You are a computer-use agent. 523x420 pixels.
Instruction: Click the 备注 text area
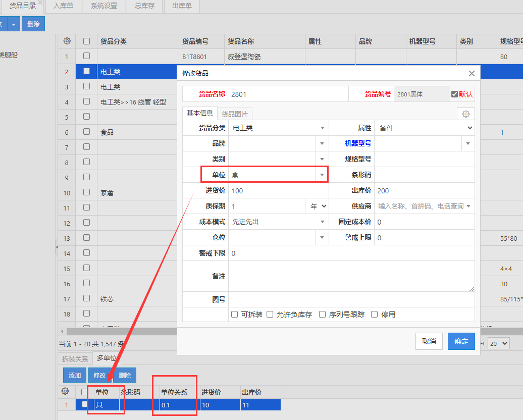(351, 276)
